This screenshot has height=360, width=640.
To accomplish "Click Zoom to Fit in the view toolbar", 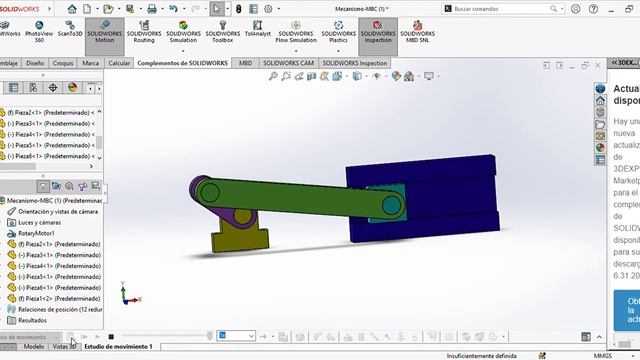I will [273, 76].
